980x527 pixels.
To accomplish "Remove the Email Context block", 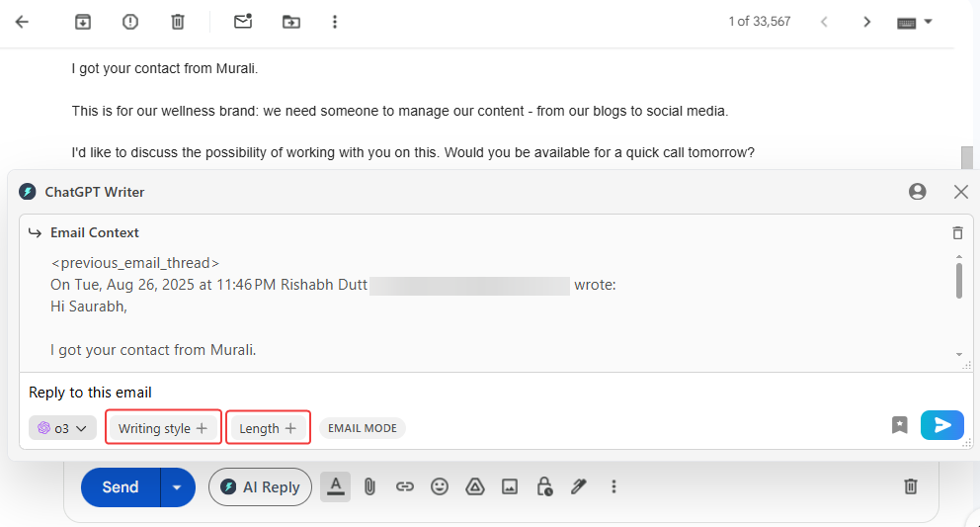I will 957,232.
